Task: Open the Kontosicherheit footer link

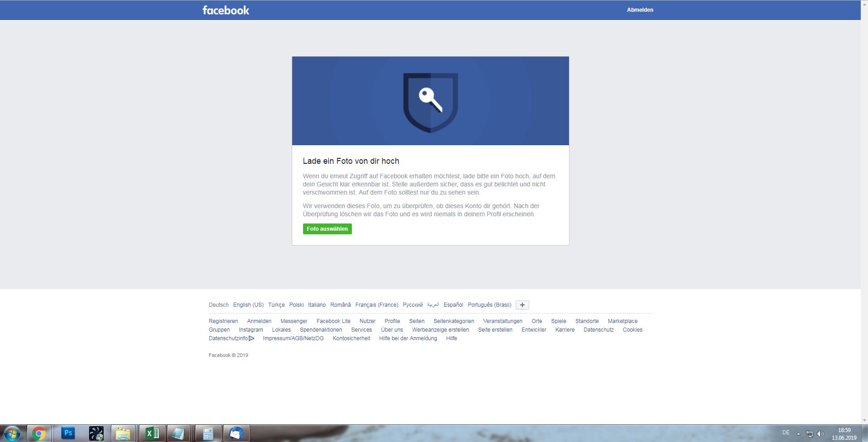Action: 351,338
